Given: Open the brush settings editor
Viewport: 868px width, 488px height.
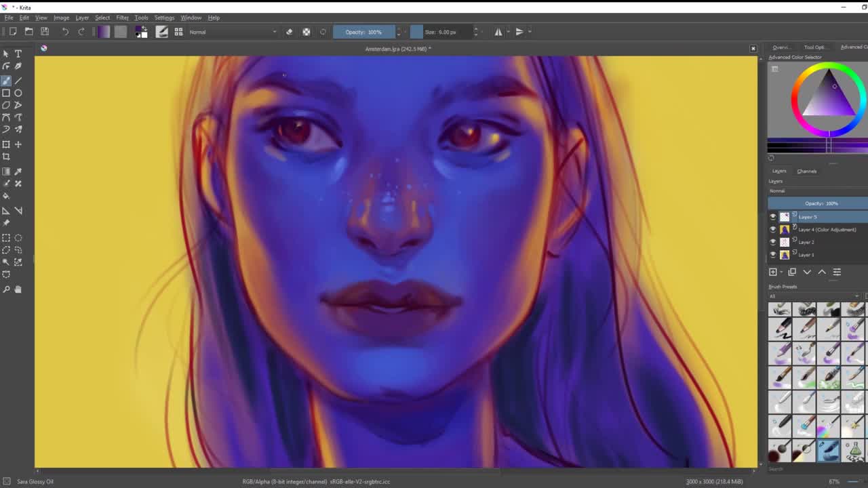Looking at the screenshot, I should pos(162,32).
